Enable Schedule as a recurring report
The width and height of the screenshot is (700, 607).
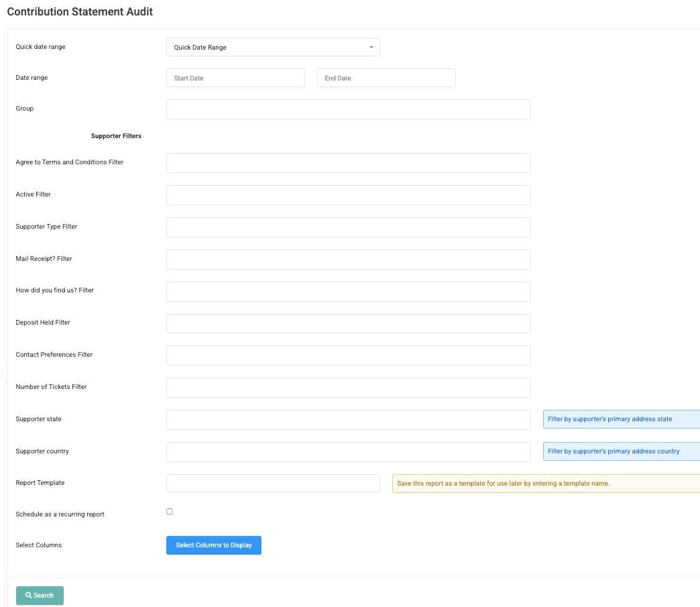169,511
